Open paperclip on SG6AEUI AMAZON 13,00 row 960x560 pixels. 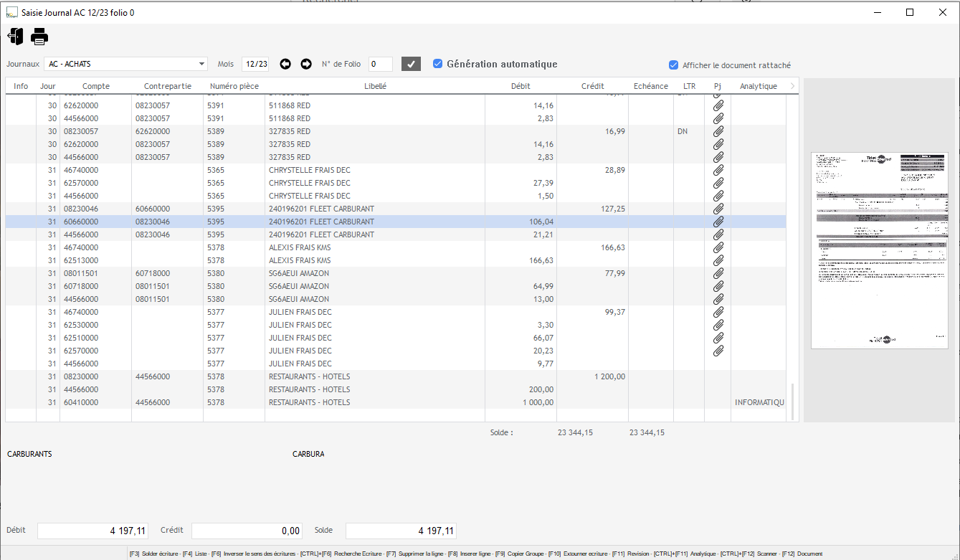718,299
